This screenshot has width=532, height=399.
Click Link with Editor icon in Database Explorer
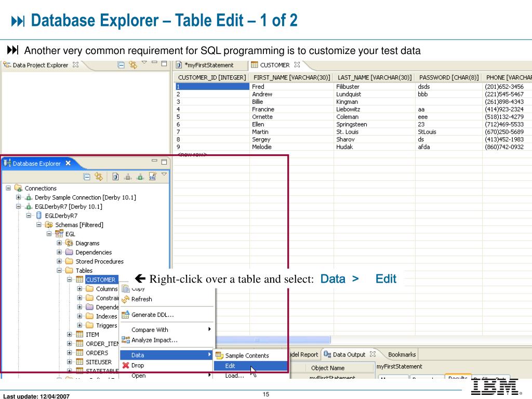point(99,177)
